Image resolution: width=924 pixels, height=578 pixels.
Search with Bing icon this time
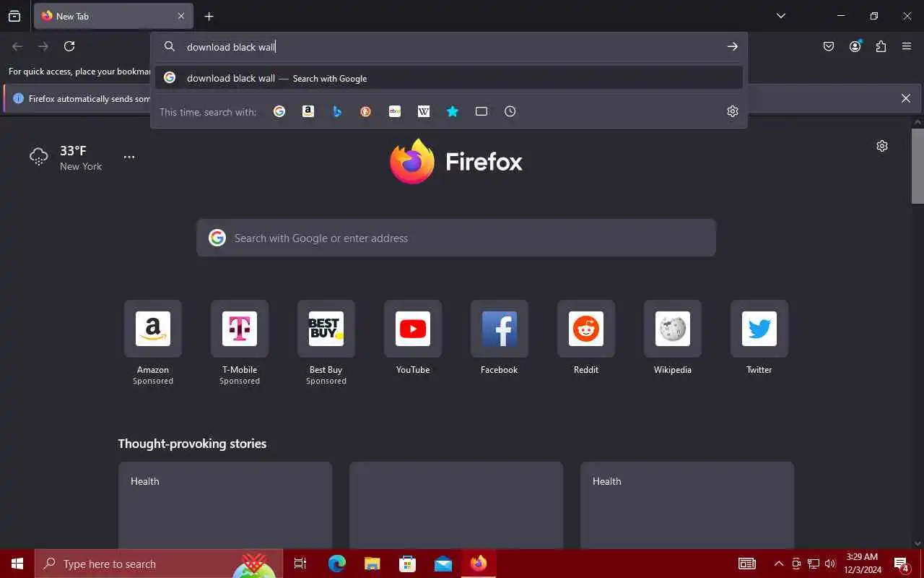[337, 111]
